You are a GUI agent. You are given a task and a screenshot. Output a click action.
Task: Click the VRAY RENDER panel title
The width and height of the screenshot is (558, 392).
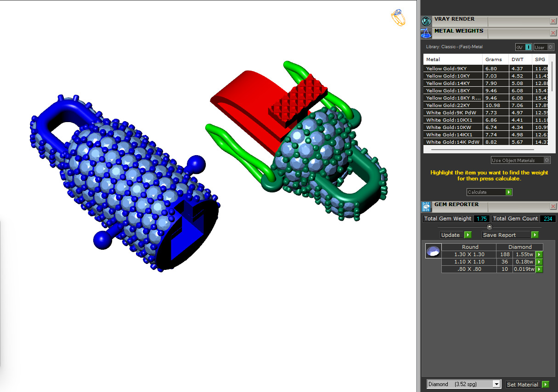454,19
